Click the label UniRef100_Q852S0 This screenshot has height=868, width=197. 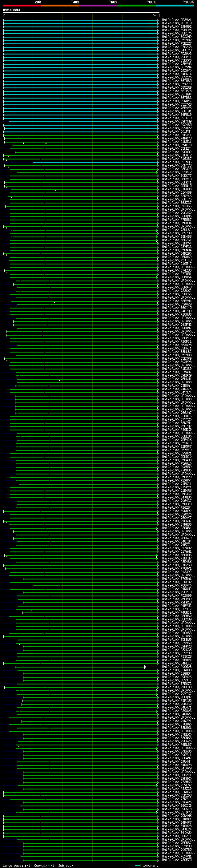point(177,77)
